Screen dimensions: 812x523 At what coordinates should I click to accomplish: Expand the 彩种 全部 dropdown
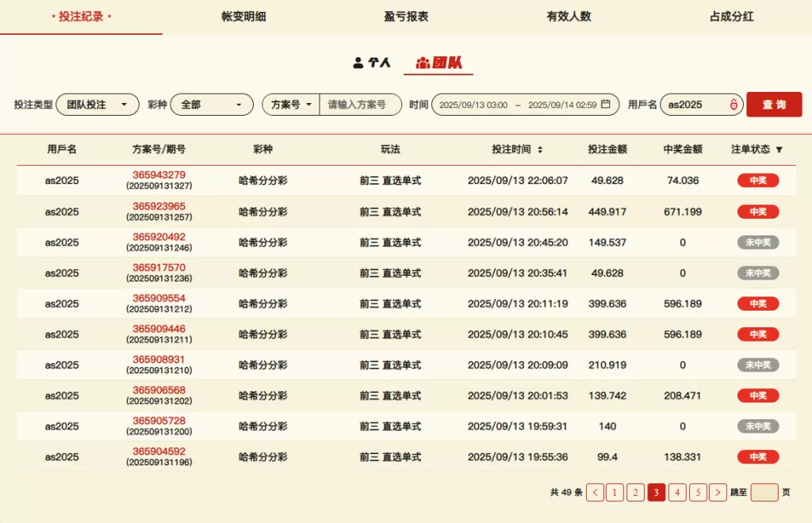[x=211, y=105]
